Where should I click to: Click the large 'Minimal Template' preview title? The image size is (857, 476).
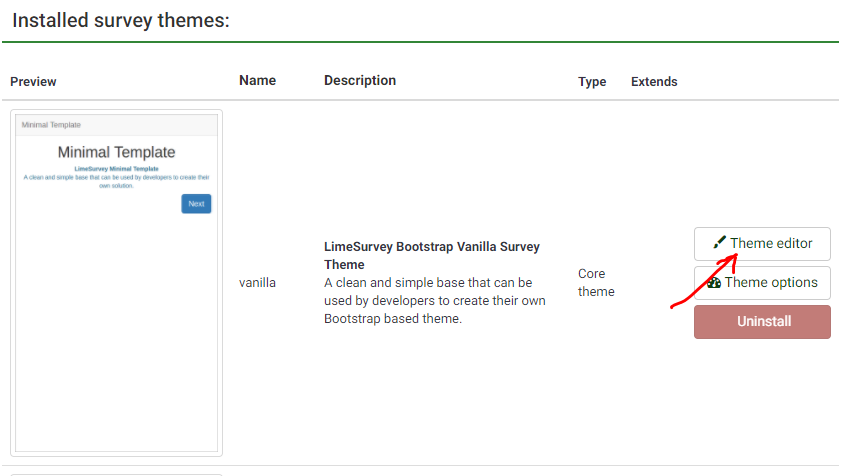(x=116, y=153)
